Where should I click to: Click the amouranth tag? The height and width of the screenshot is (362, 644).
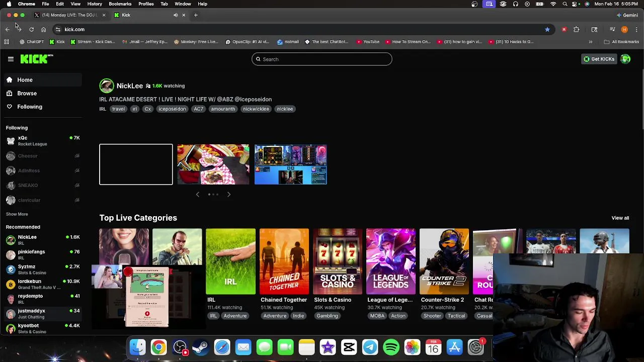tap(223, 109)
